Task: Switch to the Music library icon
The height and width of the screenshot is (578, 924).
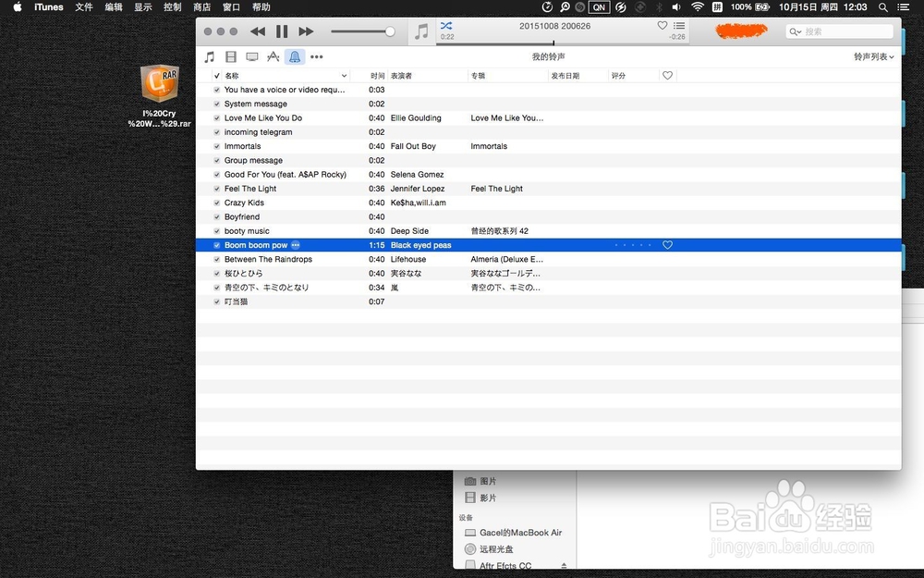Action: tap(209, 56)
